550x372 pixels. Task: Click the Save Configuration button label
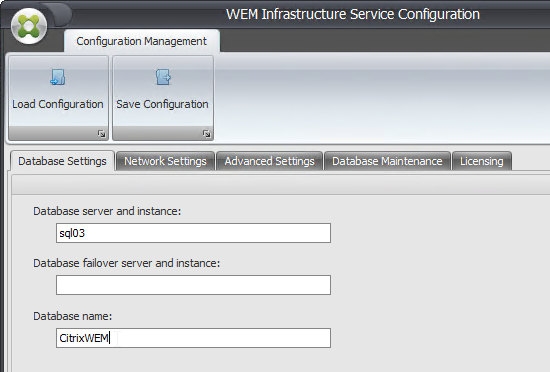[x=162, y=104]
